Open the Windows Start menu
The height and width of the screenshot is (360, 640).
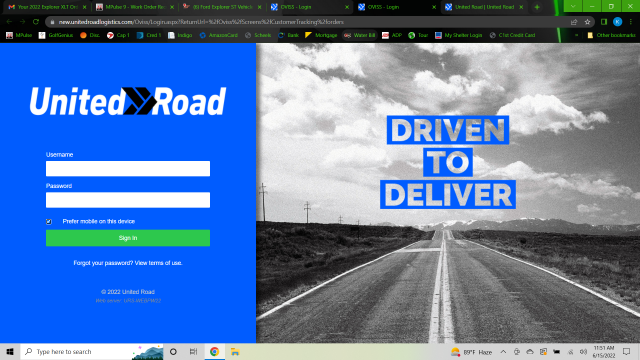click(10, 352)
